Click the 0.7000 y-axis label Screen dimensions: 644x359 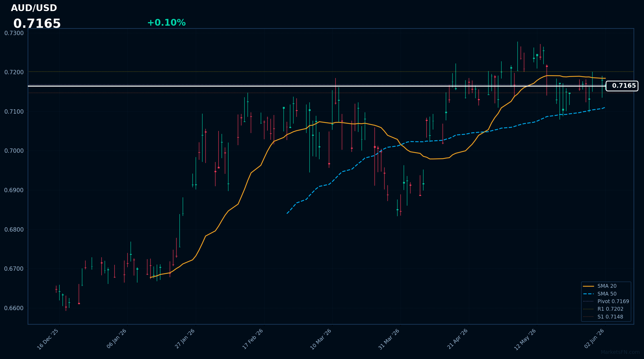coord(14,151)
